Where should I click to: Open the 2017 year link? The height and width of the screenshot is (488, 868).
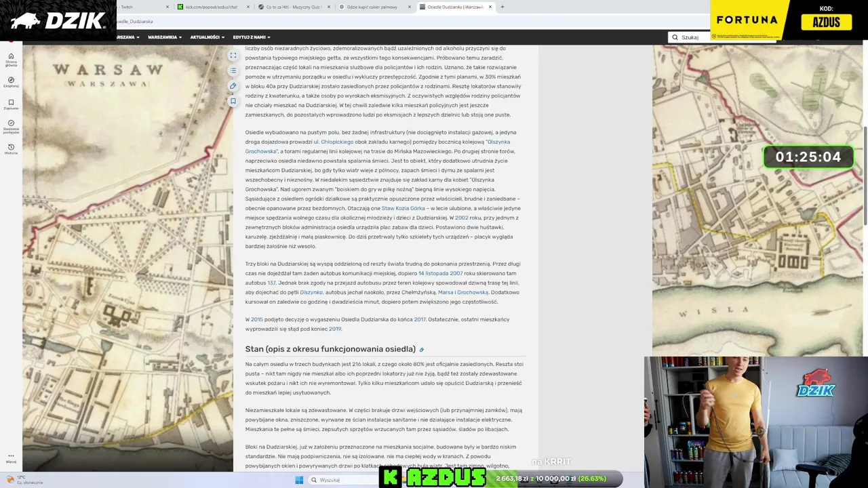tap(420, 319)
